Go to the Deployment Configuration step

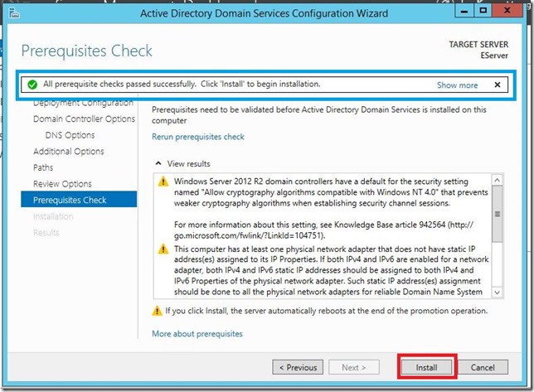point(83,103)
